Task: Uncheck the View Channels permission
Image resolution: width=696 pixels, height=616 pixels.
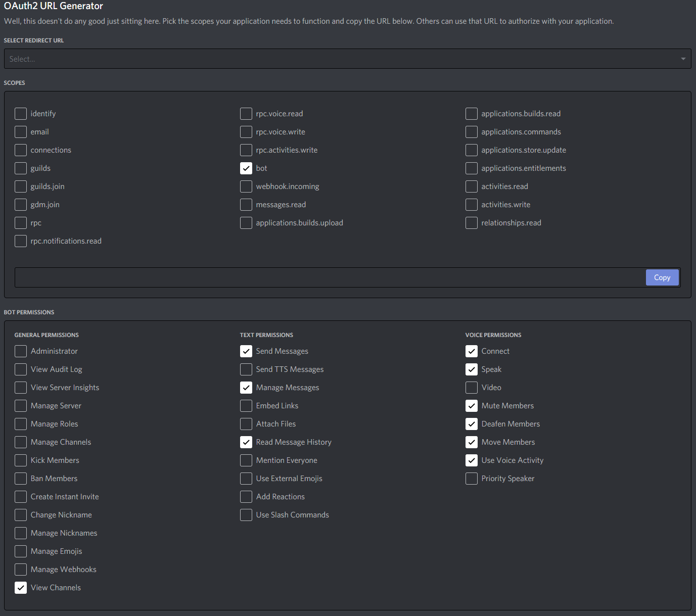Action: (20, 587)
